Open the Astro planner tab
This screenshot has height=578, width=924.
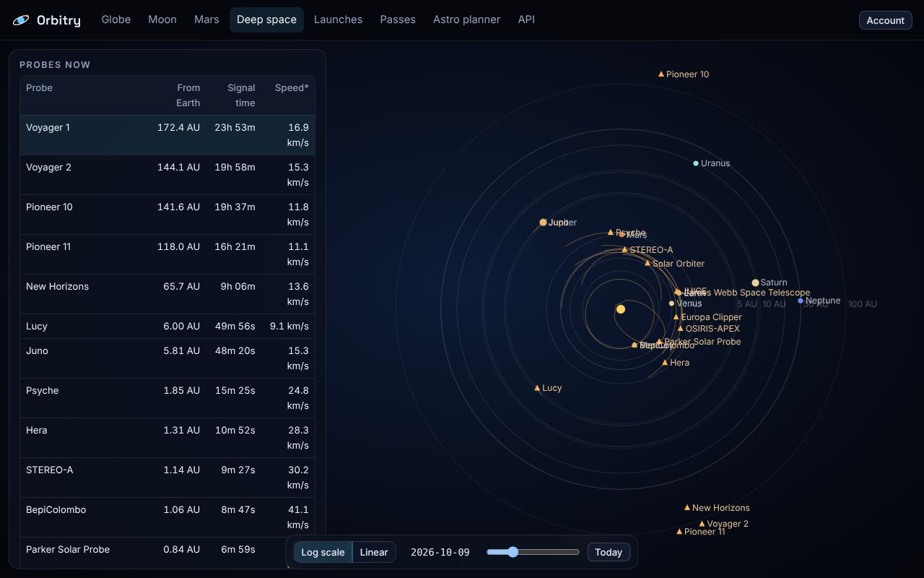pyautogui.click(x=466, y=20)
